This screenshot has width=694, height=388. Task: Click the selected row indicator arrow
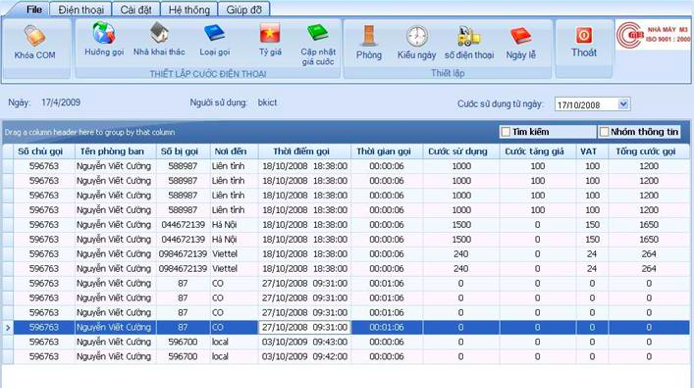click(x=8, y=327)
